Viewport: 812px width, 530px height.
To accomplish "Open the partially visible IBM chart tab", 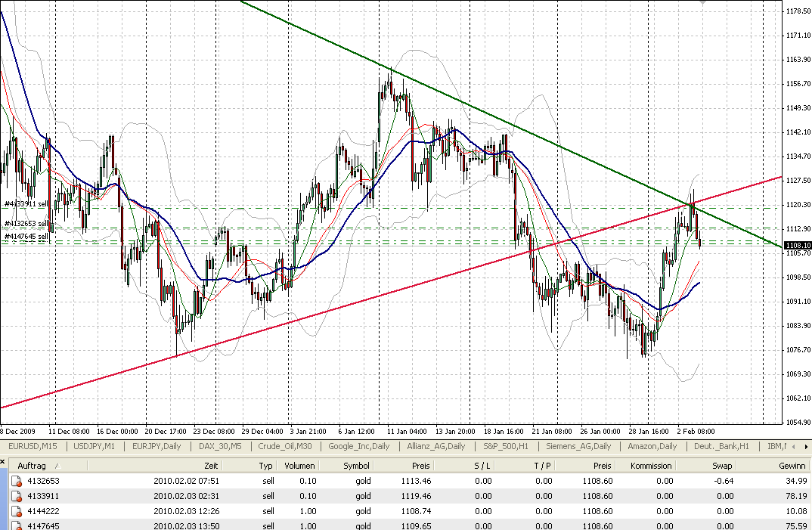I will pyautogui.click(x=776, y=446).
